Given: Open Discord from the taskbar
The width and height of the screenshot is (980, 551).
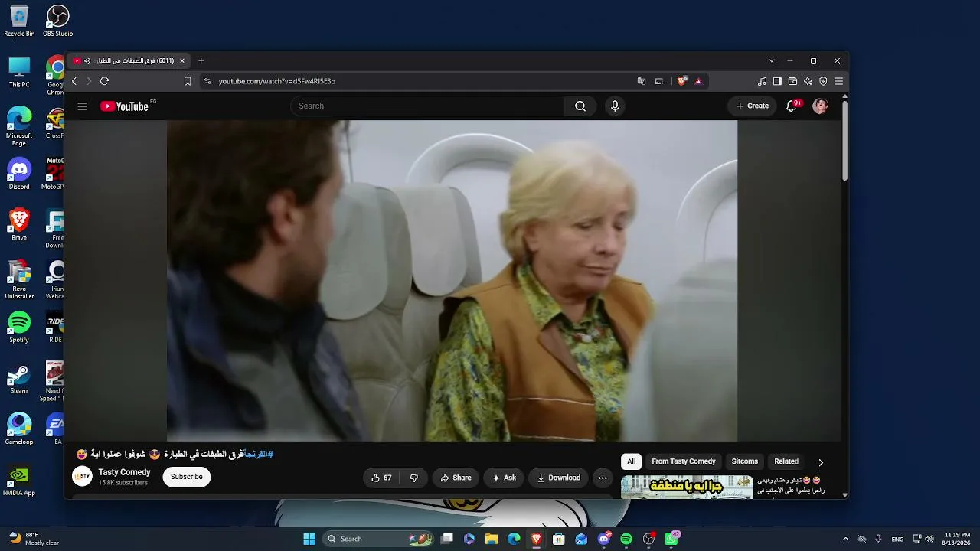Looking at the screenshot, I should [604, 539].
